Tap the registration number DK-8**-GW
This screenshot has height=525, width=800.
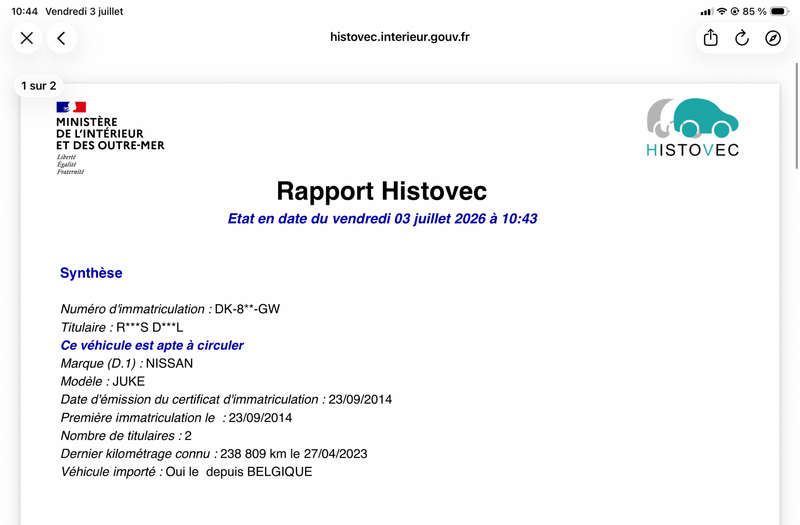click(247, 309)
